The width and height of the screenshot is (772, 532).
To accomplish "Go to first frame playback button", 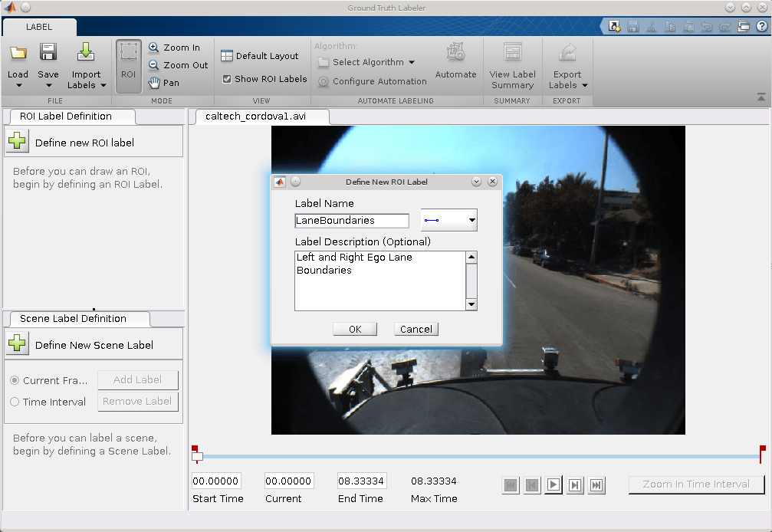I will click(511, 485).
